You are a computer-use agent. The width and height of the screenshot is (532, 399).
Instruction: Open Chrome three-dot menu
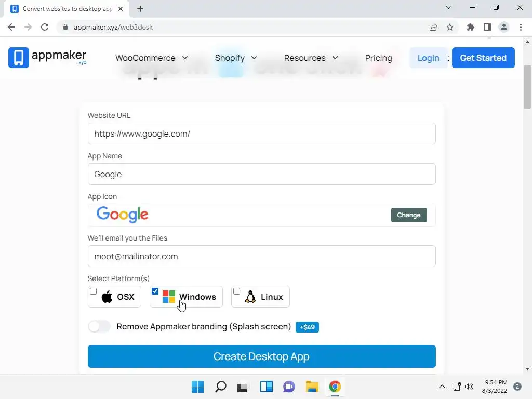tap(521, 27)
